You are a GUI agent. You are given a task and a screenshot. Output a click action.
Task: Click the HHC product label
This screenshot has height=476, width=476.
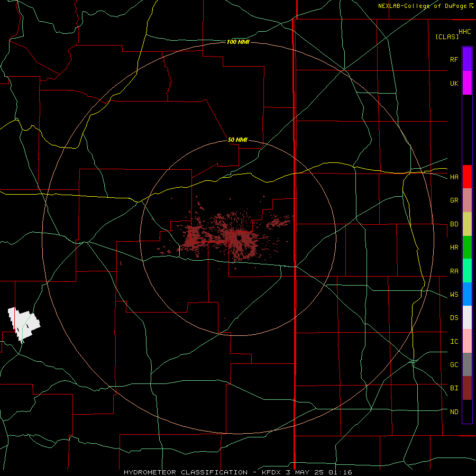(x=464, y=32)
